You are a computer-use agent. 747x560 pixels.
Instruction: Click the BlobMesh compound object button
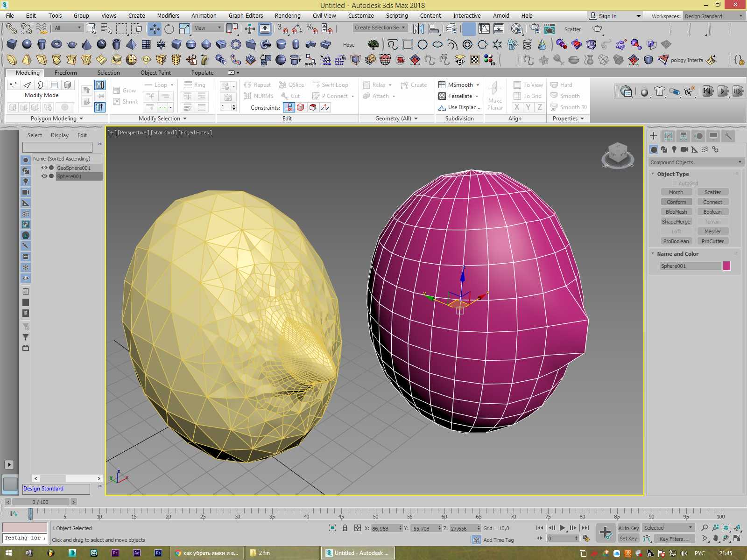pos(676,212)
